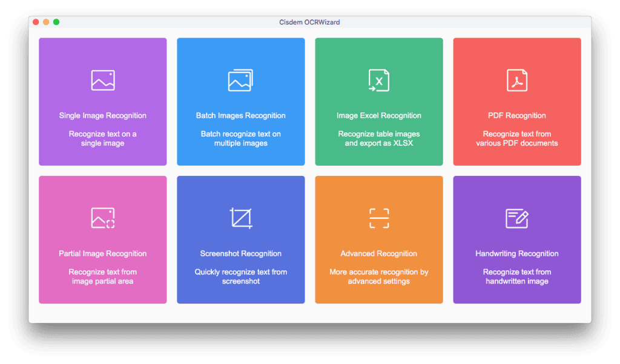Click 'Batch recognize text on multiple images' description
620x364 pixels.
pyautogui.click(x=241, y=138)
